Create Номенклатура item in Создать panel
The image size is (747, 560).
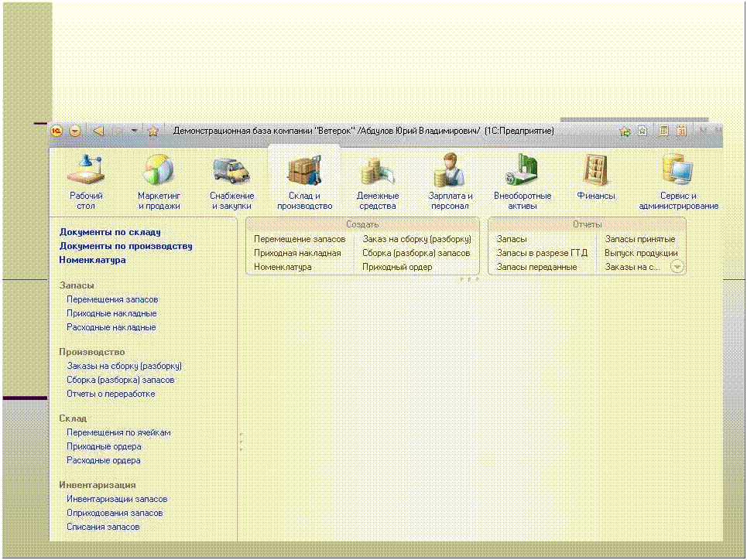[283, 267]
